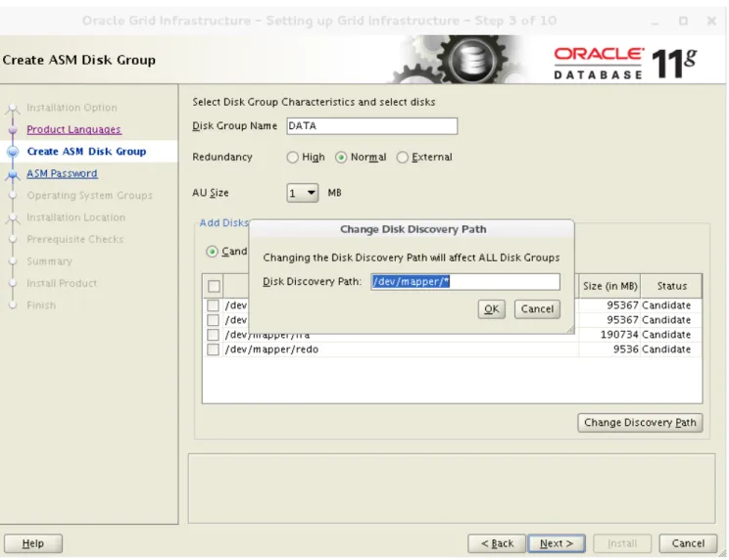Click Candidate status of the redo row
729x560 pixels.
click(x=666, y=350)
